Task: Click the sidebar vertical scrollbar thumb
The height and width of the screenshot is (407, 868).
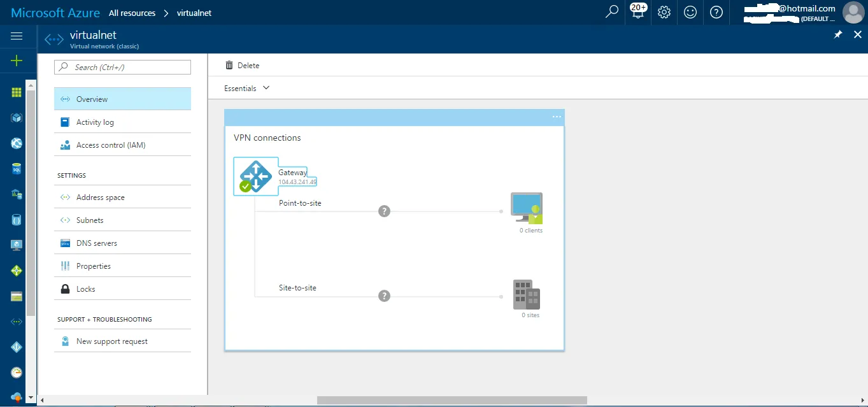Action: [31, 202]
